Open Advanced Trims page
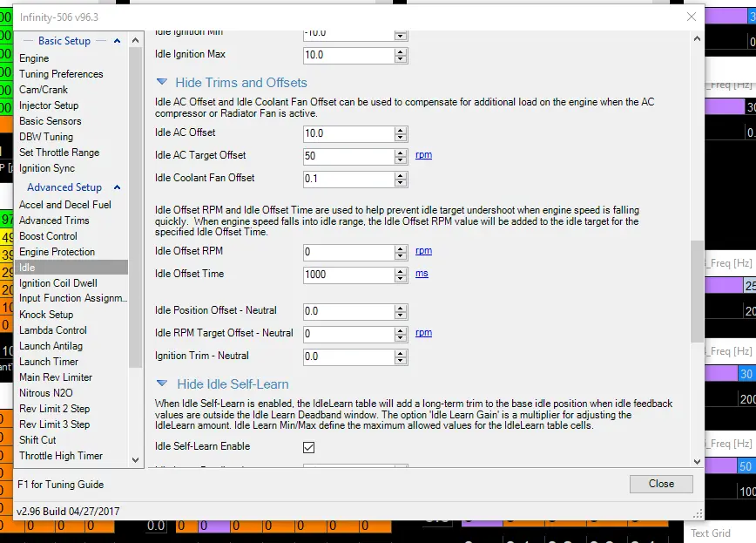 click(54, 221)
